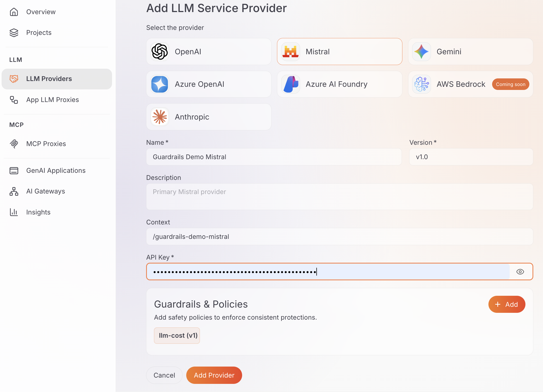Click the Gemini star logo icon
This screenshot has width=543, height=392.
422,52
